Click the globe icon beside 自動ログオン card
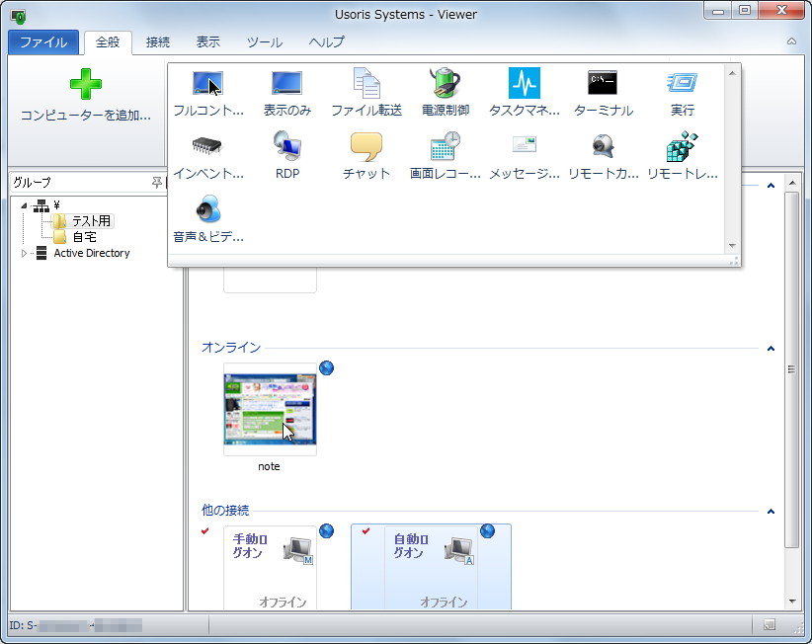This screenshot has height=644, width=812. point(487,530)
